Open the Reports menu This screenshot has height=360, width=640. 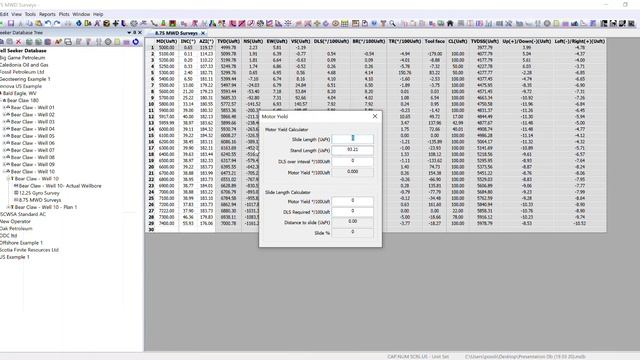point(47,14)
